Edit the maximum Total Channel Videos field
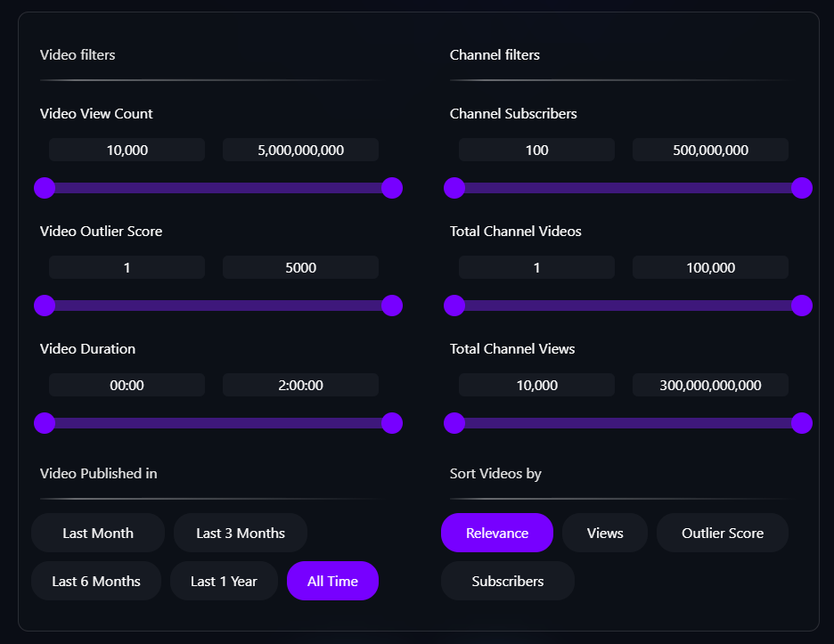The width and height of the screenshot is (834, 644). [x=710, y=267]
